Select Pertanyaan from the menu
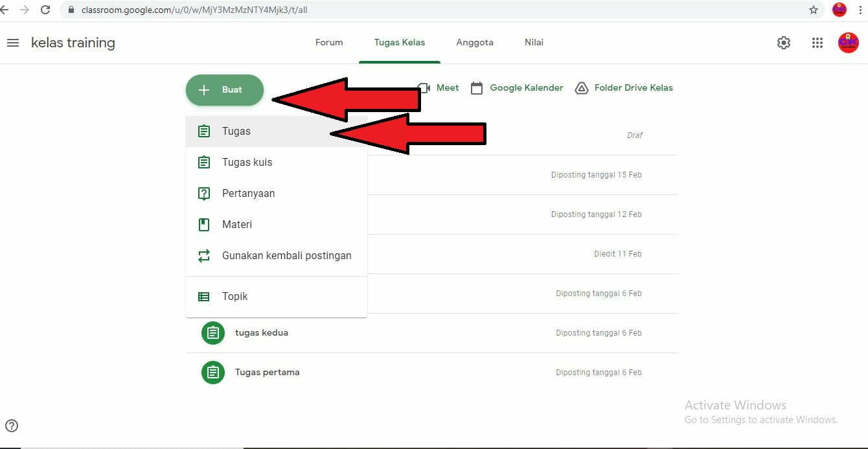The image size is (868, 449). [248, 194]
